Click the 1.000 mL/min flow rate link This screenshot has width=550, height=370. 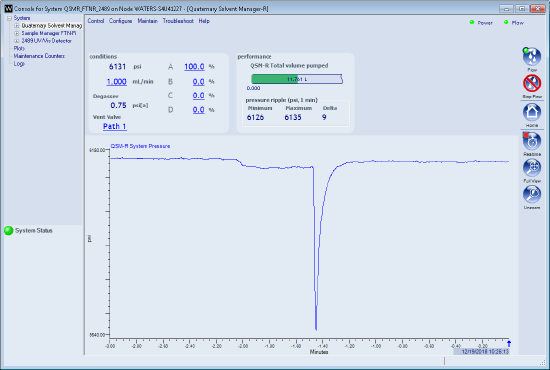(x=116, y=82)
